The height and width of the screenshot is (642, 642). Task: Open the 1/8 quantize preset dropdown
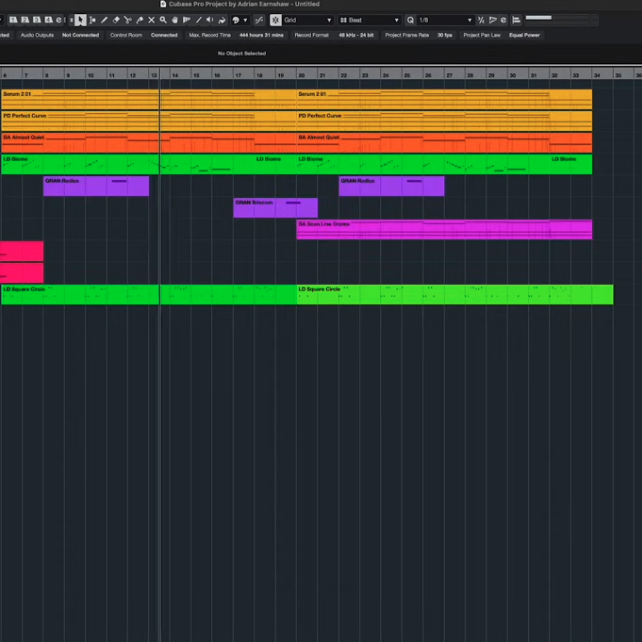click(445, 20)
